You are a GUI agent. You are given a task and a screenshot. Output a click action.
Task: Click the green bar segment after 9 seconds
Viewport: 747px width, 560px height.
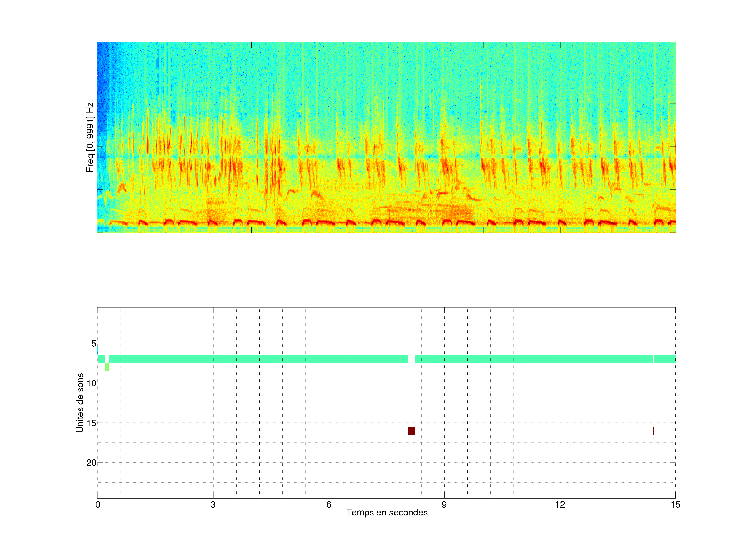pyautogui.click(x=534, y=359)
